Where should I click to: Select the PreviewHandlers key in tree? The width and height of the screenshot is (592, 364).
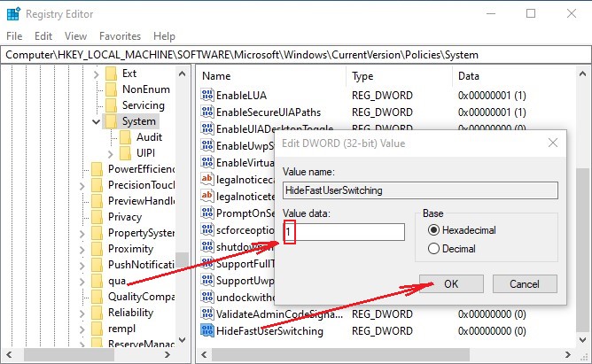(x=141, y=201)
